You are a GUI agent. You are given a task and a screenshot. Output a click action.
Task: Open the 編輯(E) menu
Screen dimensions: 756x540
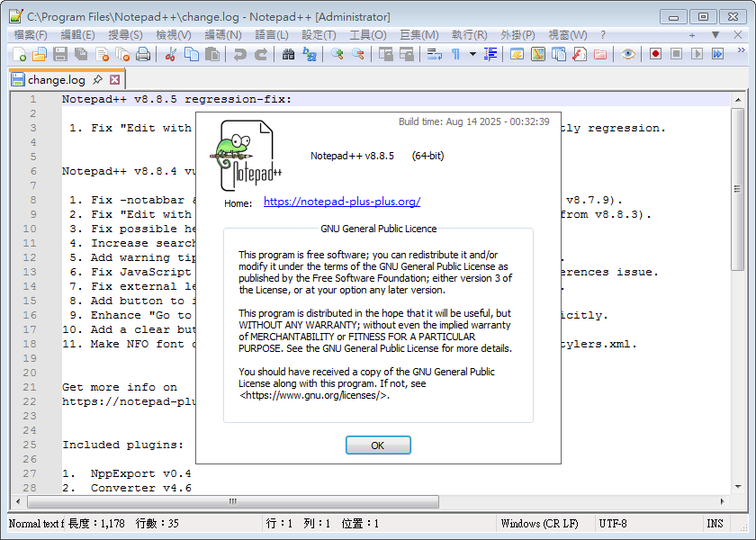pyautogui.click(x=77, y=35)
